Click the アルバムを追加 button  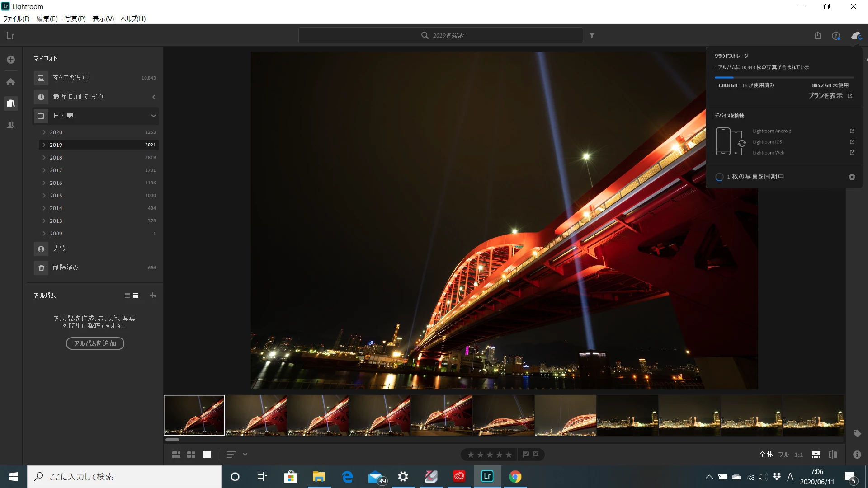coord(95,343)
